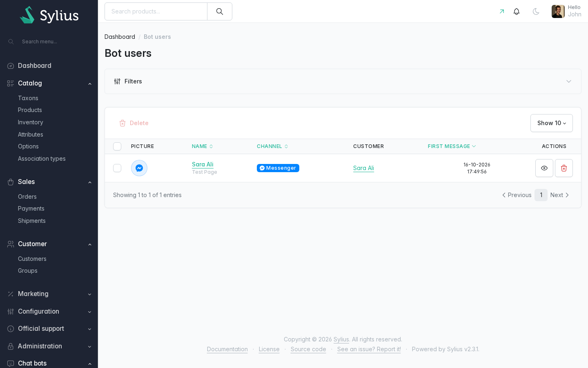Click the Dashboard breadcrumb link
588x368 pixels.
(x=120, y=37)
